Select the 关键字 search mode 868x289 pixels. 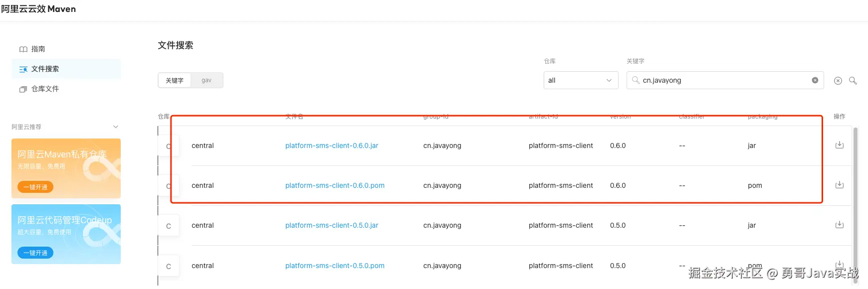(x=175, y=80)
